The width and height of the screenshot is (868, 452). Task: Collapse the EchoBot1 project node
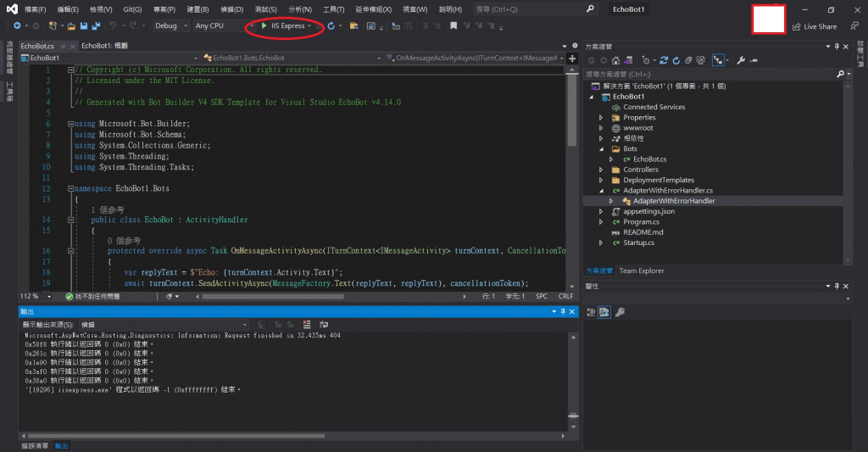click(x=591, y=97)
